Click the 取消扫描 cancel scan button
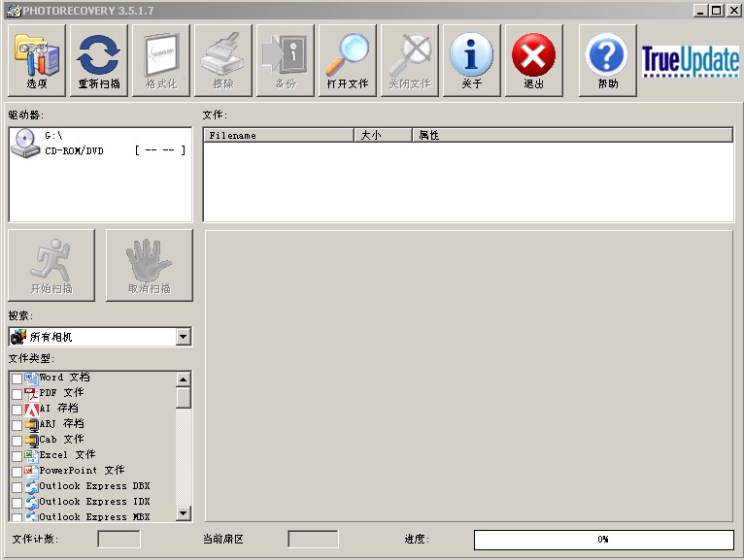Screen dimensions: 744x560 click(x=149, y=266)
